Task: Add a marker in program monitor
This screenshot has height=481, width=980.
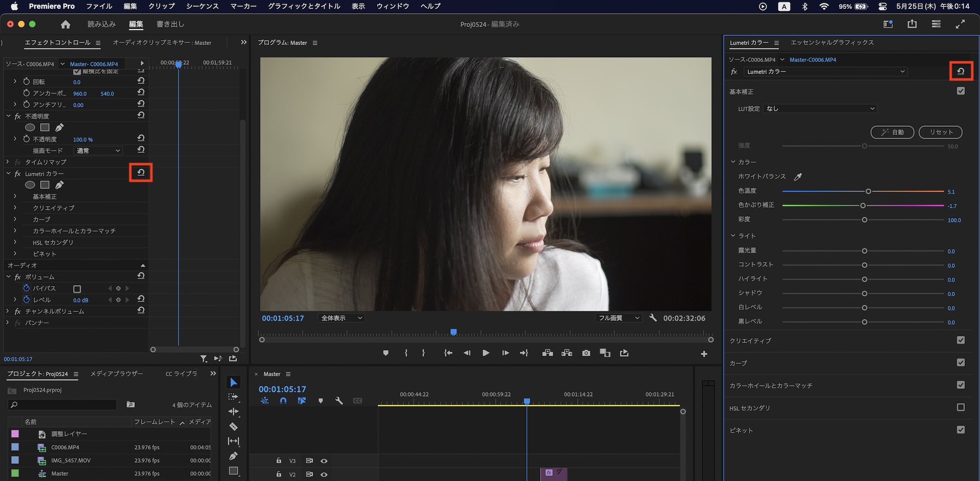Action: [x=386, y=353]
